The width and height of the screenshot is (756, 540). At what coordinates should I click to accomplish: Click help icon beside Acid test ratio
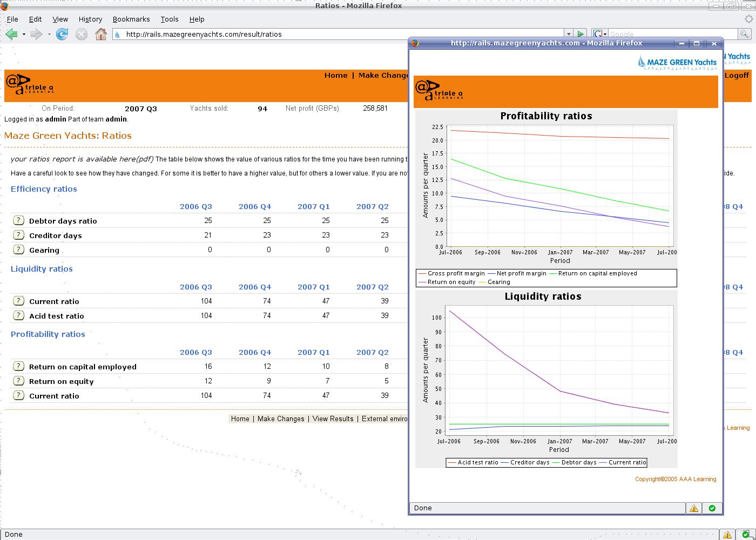[19, 315]
